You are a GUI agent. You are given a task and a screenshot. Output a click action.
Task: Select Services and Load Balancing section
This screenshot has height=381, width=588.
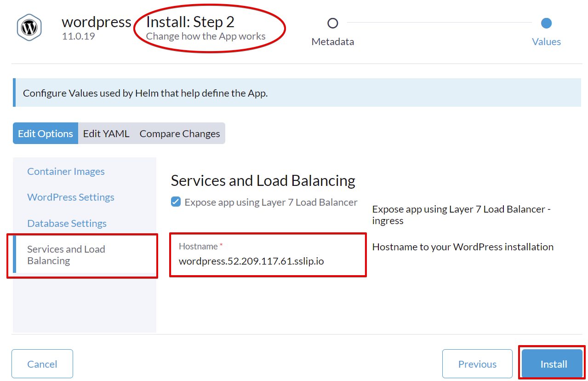coord(85,255)
